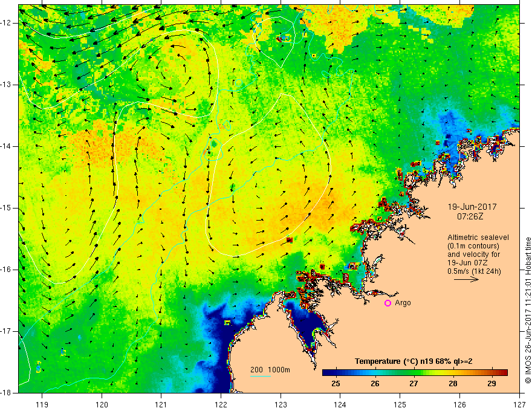Click the Temperature (°C) n19 68% ql>=2 title
This screenshot has width=532, height=411.
[x=414, y=361]
